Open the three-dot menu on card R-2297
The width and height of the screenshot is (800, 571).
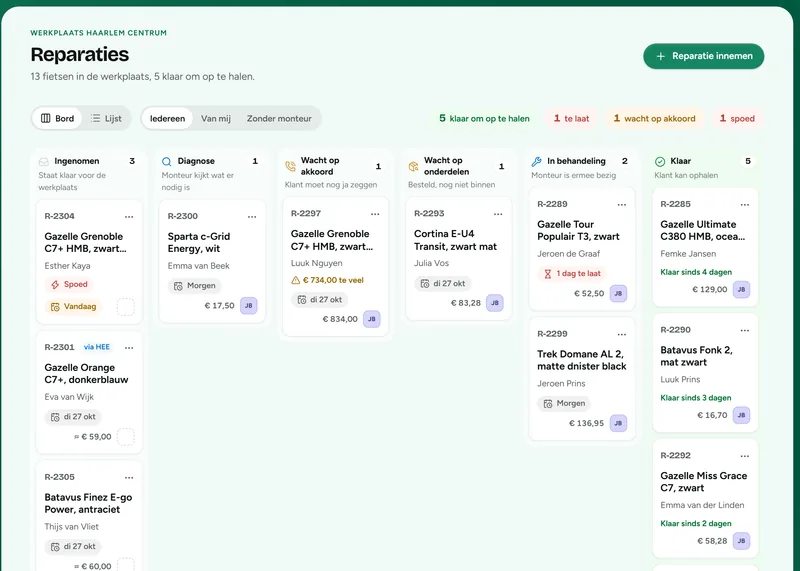pyautogui.click(x=375, y=214)
